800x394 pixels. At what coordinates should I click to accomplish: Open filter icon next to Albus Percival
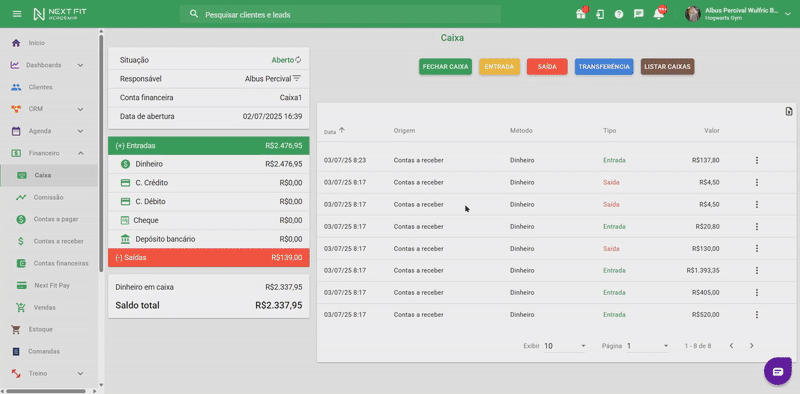[x=296, y=79]
